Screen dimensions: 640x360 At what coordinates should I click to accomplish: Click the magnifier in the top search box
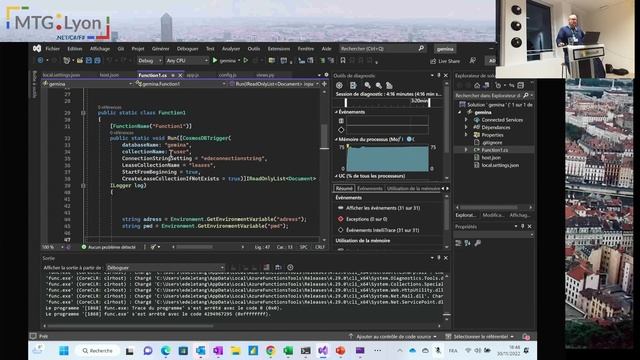coord(421,49)
